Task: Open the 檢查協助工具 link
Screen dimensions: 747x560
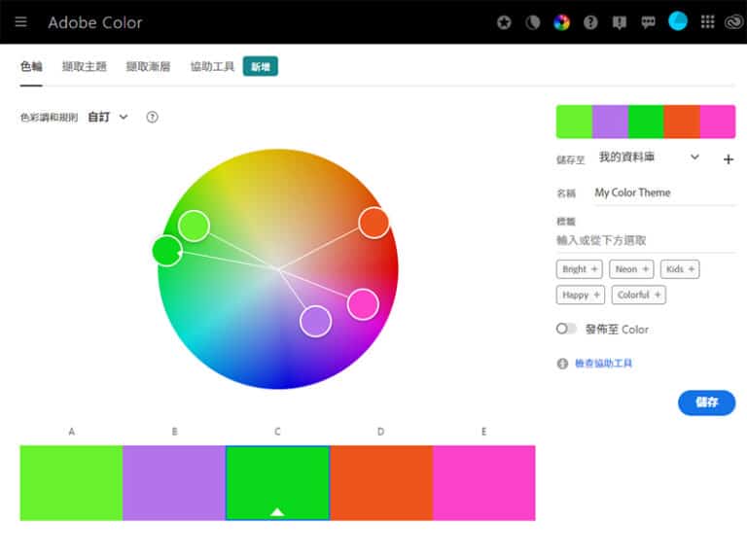Action: click(x=603, y=364)
